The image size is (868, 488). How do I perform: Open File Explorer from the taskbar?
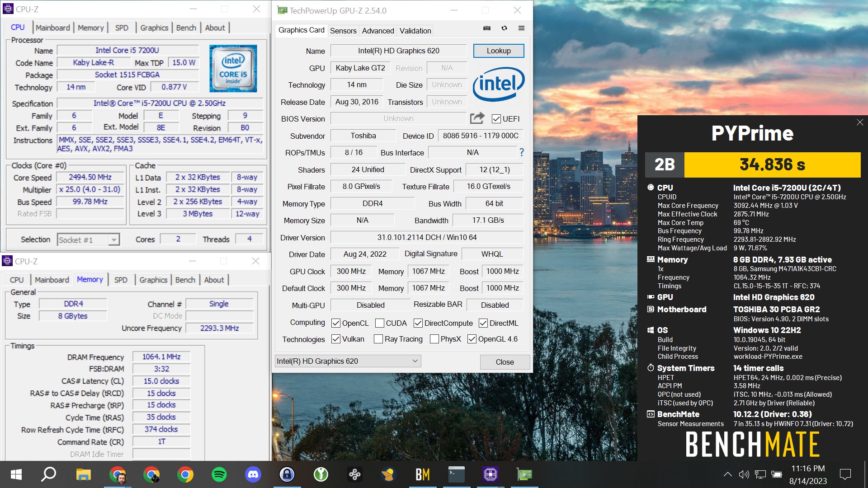[83, 474]
